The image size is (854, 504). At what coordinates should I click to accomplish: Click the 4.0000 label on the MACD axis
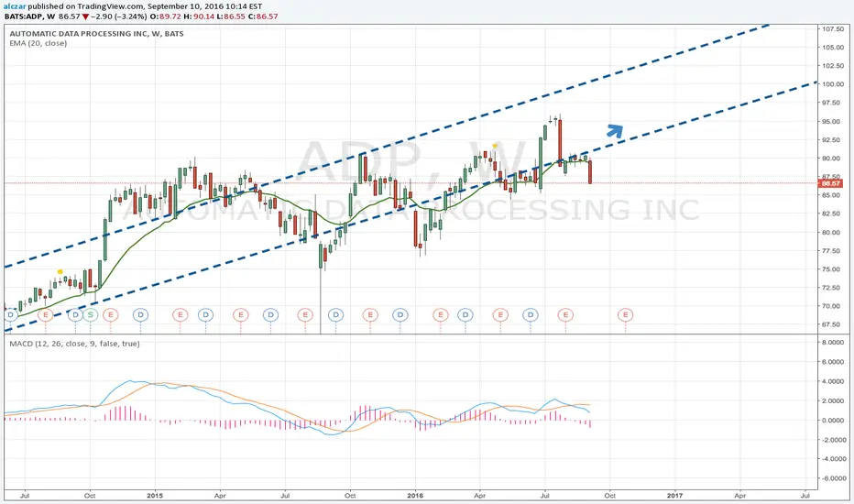[x=833, y=381]
